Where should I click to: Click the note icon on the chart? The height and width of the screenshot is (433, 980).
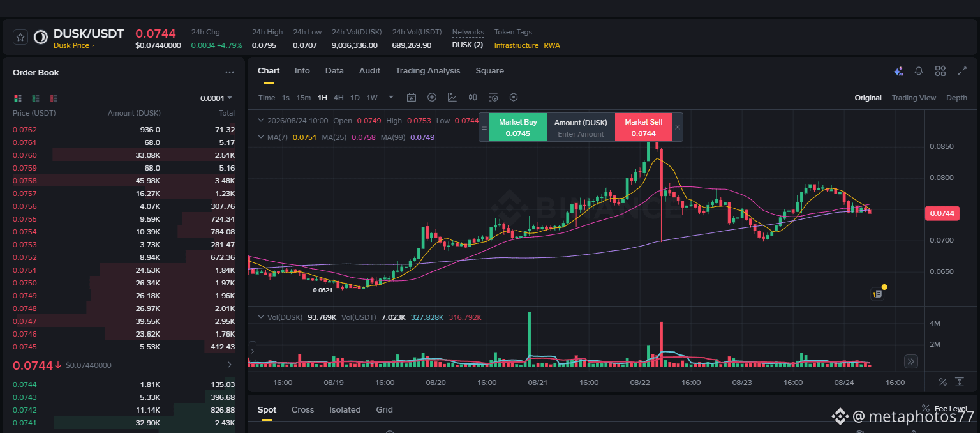(878, 294)
